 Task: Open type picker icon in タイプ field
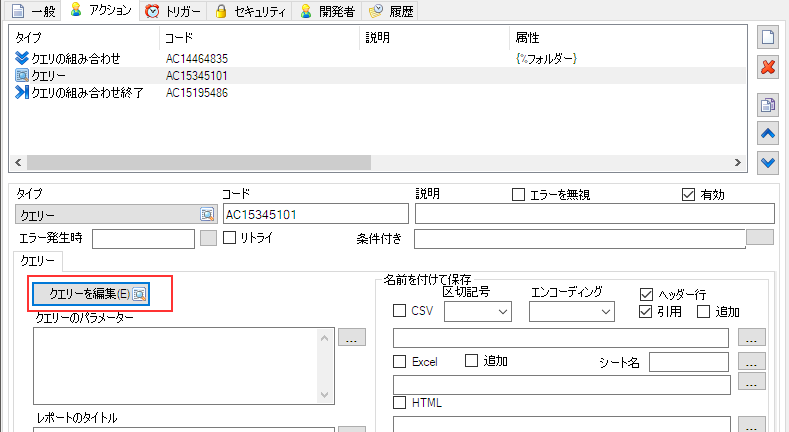click(207, 214)
